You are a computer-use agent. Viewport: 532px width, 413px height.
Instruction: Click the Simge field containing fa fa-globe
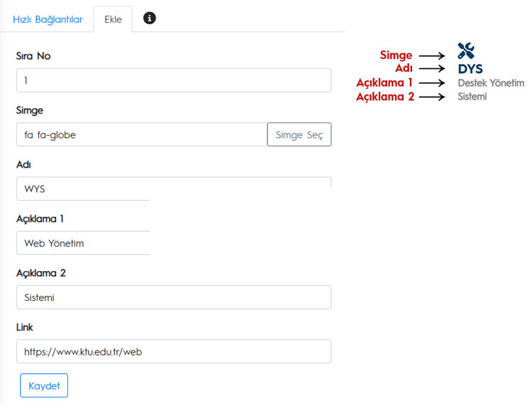(x=142, y=134)
